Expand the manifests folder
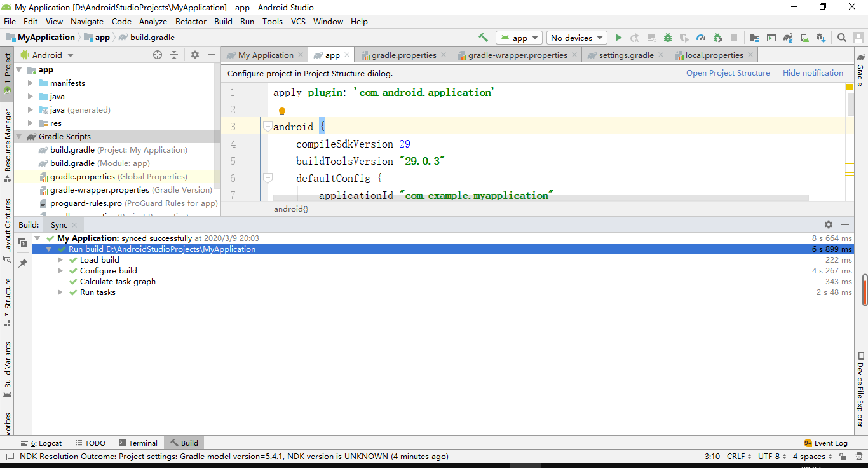The width and height of the screenshot is (868, 468). tap(31, 83)
